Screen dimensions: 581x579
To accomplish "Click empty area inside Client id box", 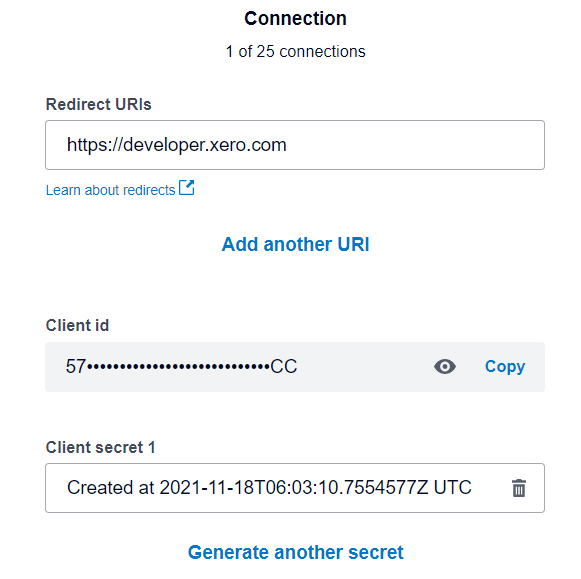I will pyautogui.click(x=365, y=367).
